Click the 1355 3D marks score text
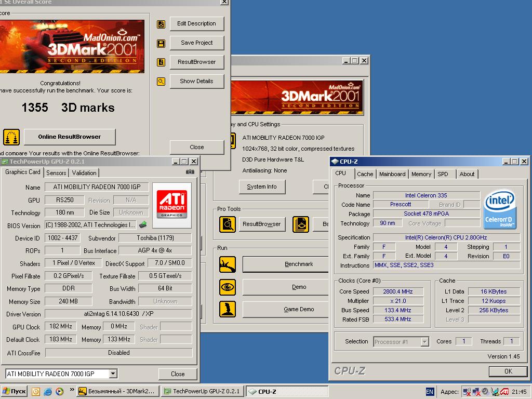Screen dimensions: 532x399 (x=68, y=108)
